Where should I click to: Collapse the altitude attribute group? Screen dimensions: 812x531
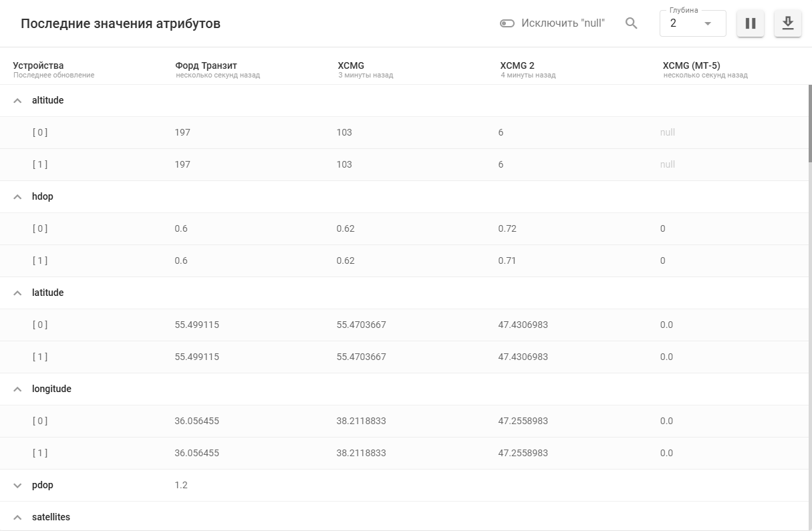tap(18, 101)
